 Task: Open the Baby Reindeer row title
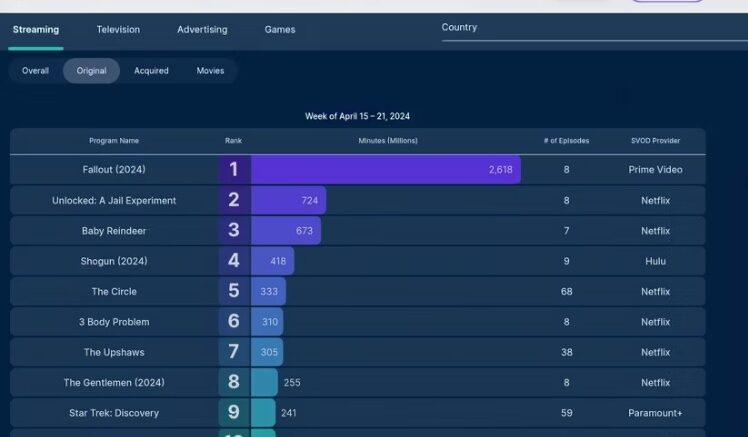[114, 231]
